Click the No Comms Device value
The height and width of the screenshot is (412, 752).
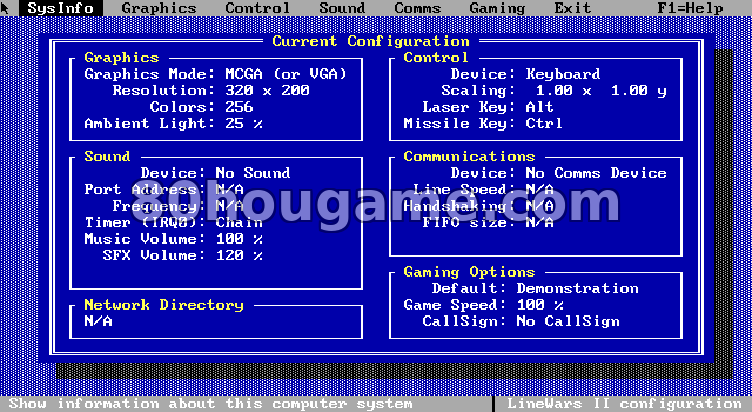click(596, 173)
